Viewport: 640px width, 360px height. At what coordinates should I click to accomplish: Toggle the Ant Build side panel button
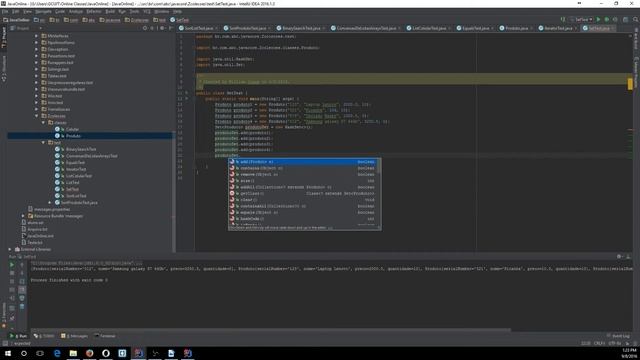(636, 38)
